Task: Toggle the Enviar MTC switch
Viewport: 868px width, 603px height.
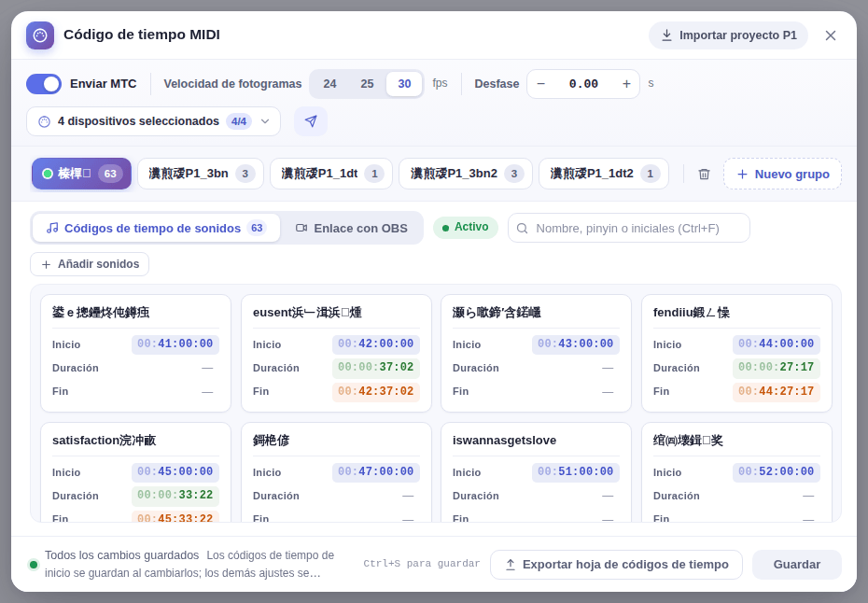Action: coord(44,84)
